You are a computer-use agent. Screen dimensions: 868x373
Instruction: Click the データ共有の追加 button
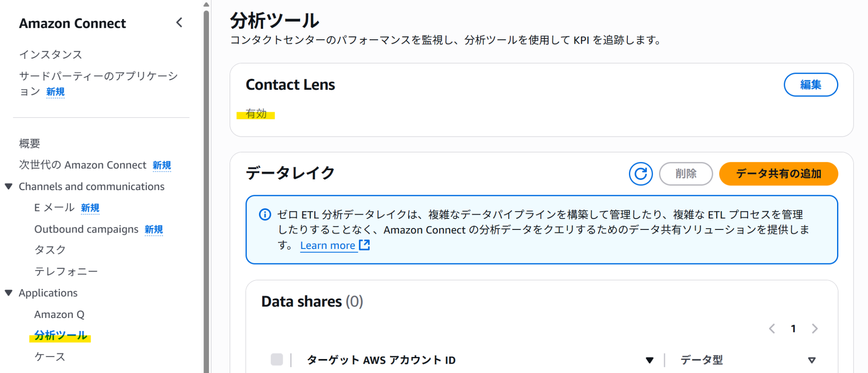(778, 174)
